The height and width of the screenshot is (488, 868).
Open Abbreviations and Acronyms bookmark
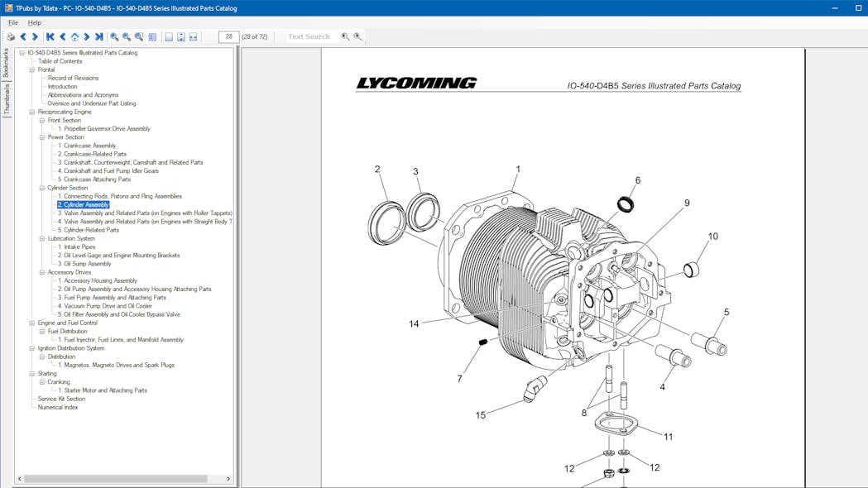83,95
